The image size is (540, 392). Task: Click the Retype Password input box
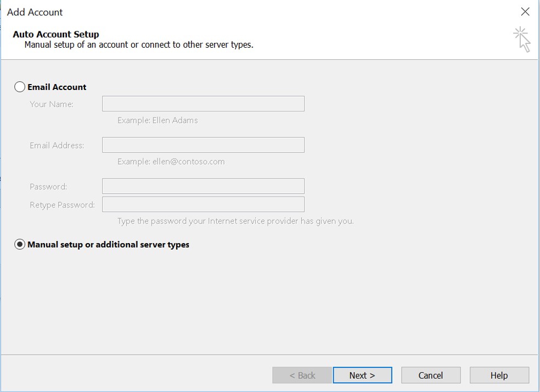(x=203, y=204)
